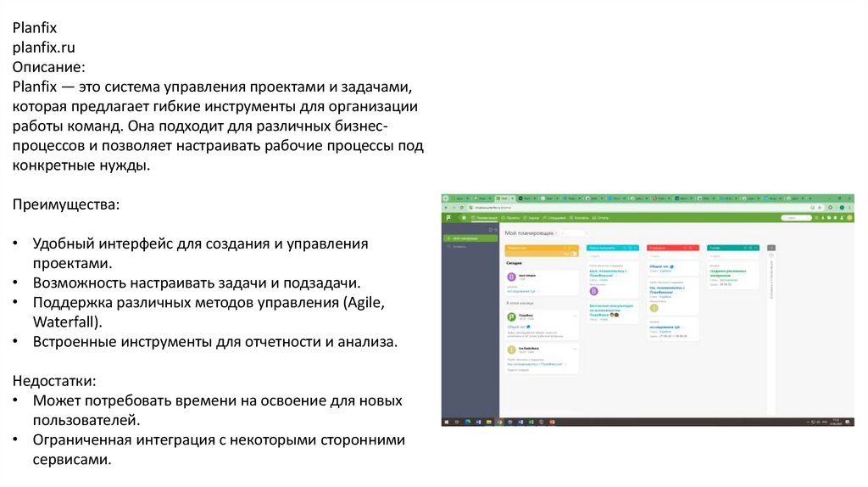Switch to the Планировщик tab
Viewport: 868px width, 487px height.
pyautogui.click(x=485, y=218)
